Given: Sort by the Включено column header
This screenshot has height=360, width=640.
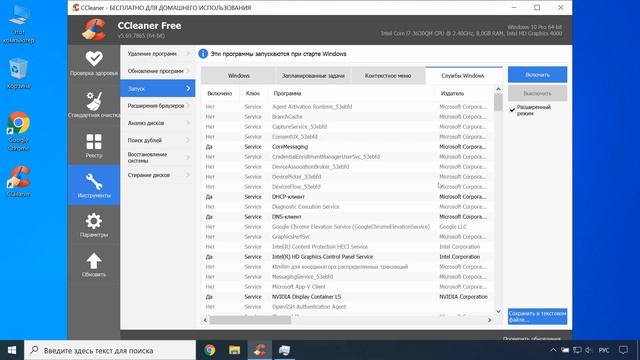Looking at the screenshot, I should pyautogui.click(x=220, y=93).
